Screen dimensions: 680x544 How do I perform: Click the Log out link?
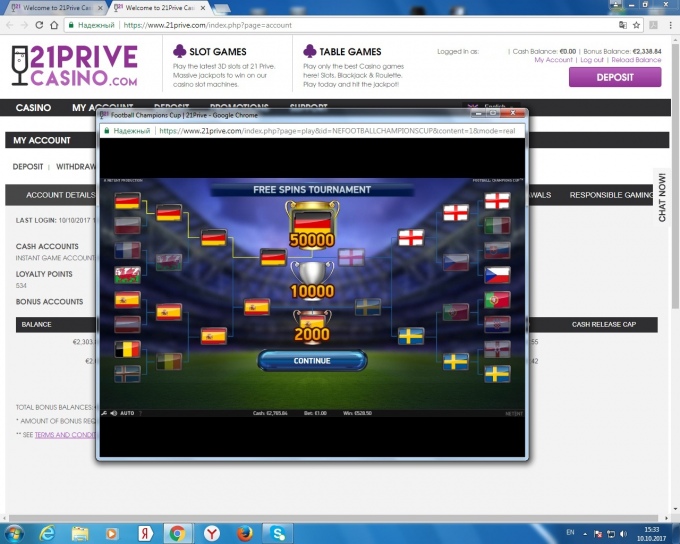[x=592, y=60]
